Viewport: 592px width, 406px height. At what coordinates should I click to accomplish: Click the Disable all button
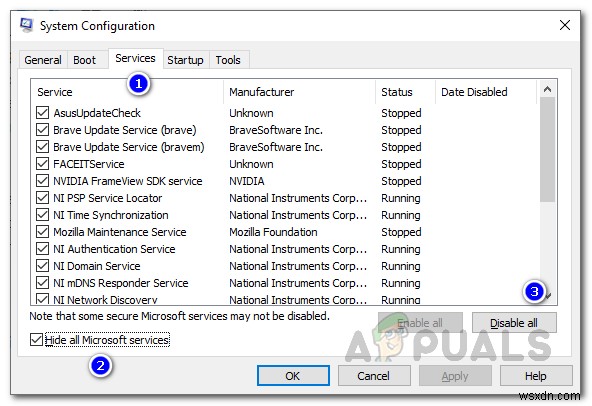coord(514,323)
